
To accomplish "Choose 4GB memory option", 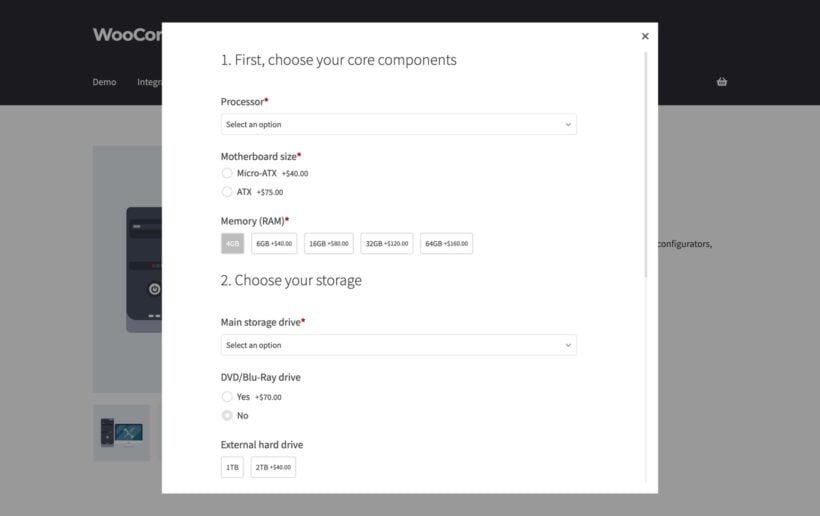I will [x=232, y=244].
